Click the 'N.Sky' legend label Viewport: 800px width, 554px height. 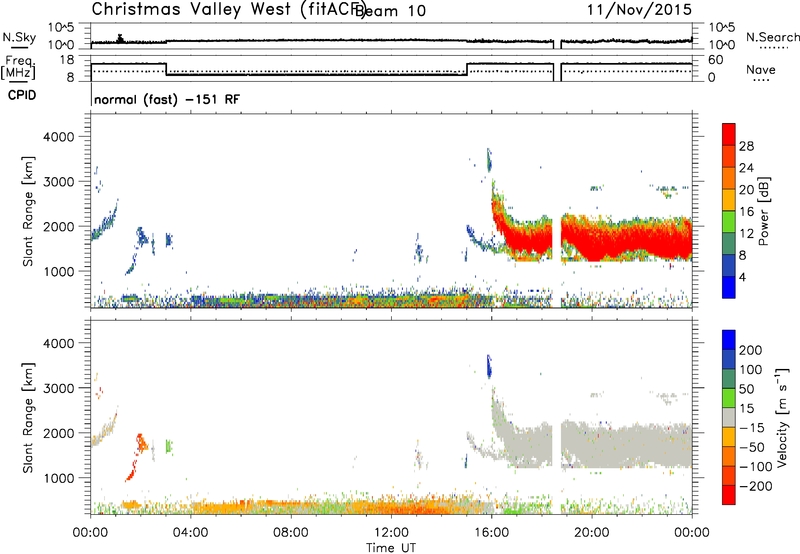coord(19,37)
